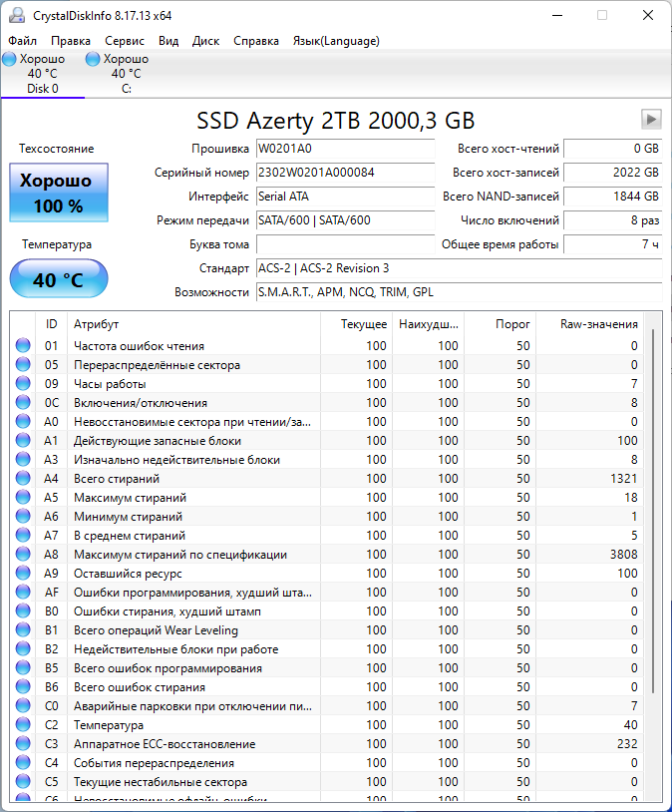
Task: Click status icon for attribute 01
Action: tap(23, 345)
